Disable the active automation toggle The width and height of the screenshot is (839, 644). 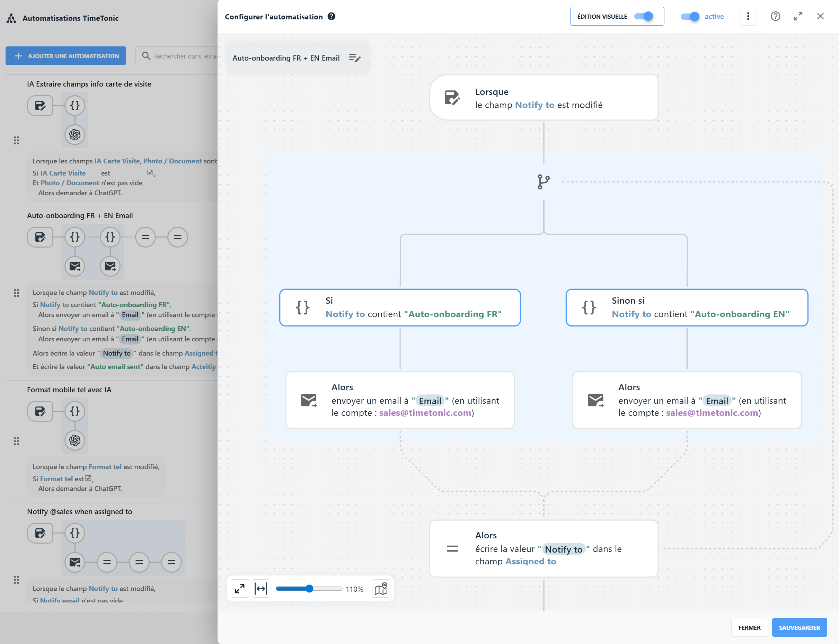[x=690, y=17]
